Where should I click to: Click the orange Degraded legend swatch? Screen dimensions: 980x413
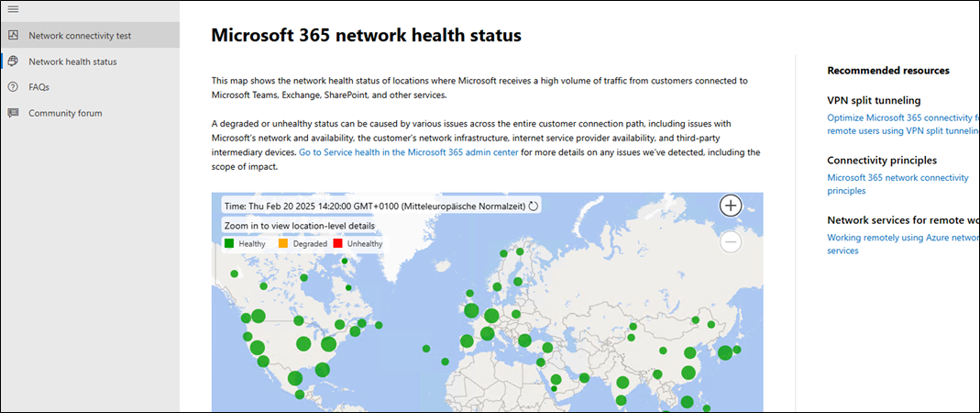[282, 244]
